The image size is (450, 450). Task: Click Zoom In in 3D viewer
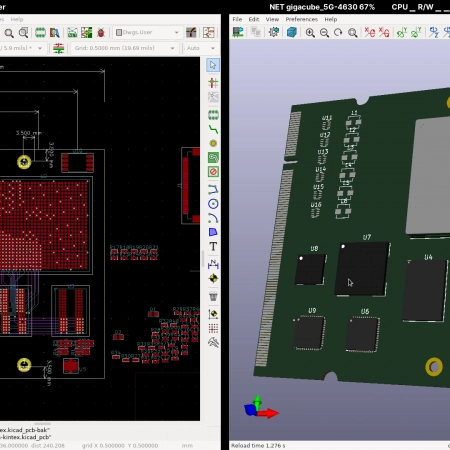pos(310,32)
